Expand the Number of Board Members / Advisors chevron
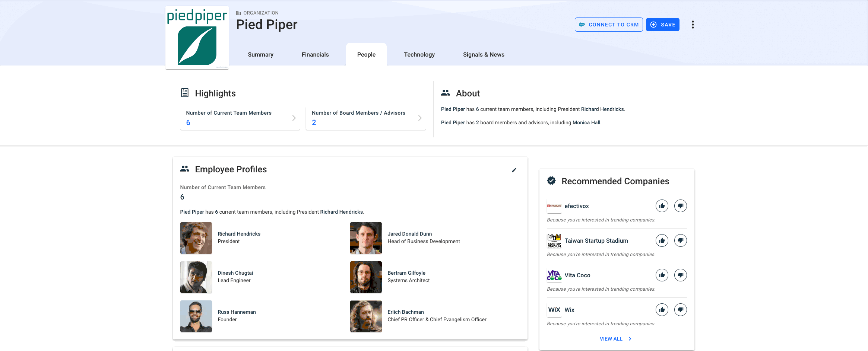Viewport: 868px width, 351px height. [420, 118]
